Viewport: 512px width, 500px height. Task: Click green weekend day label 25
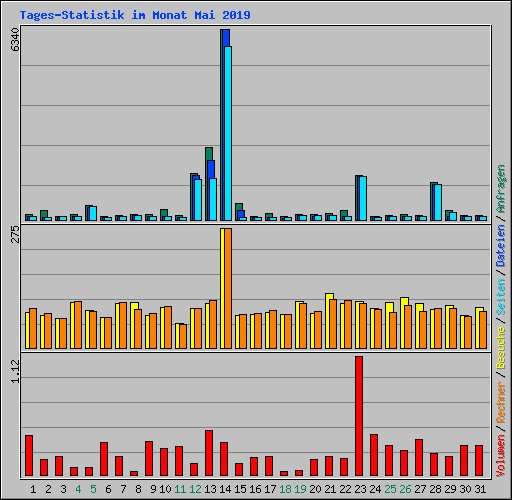pyautogui.click(x=390, y=489)
